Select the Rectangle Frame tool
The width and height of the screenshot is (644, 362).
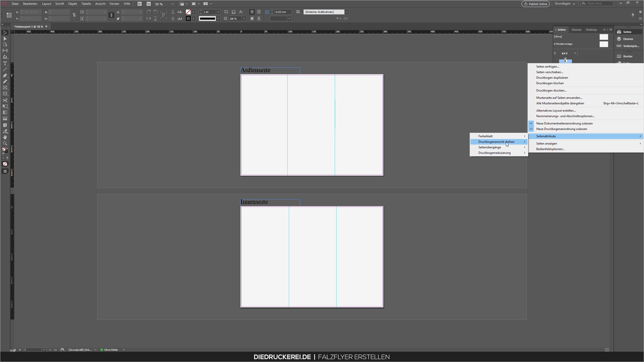coord(5,87)
